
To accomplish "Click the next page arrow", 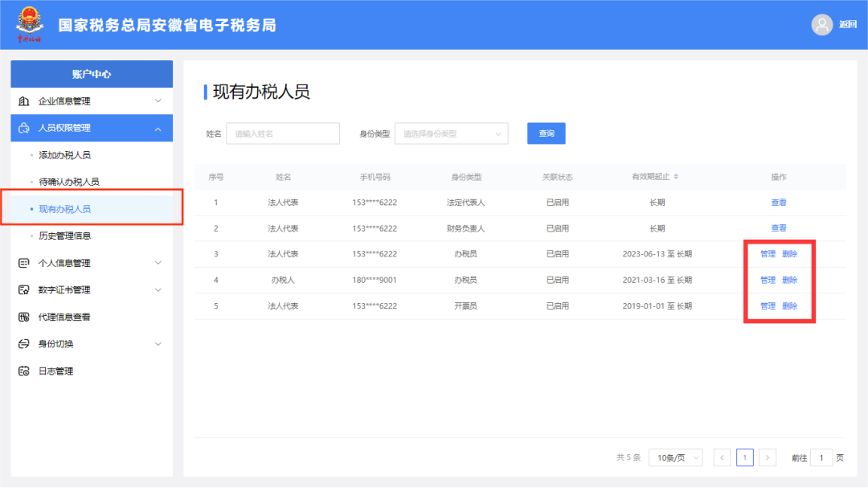I will point(768,457).
